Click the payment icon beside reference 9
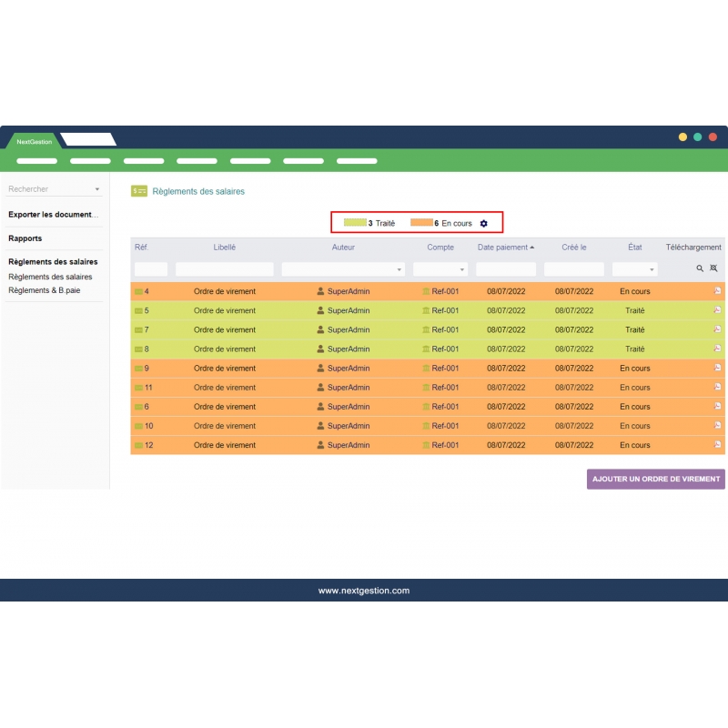Viewport: 728px width, 728px height. tap(138, 369)
